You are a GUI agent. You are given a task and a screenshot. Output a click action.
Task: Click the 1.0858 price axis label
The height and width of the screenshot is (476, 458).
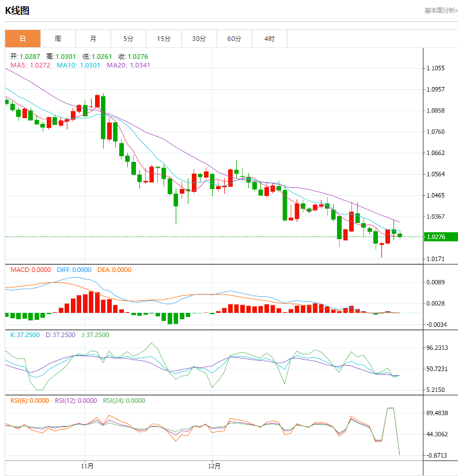(x=436, y=111)
